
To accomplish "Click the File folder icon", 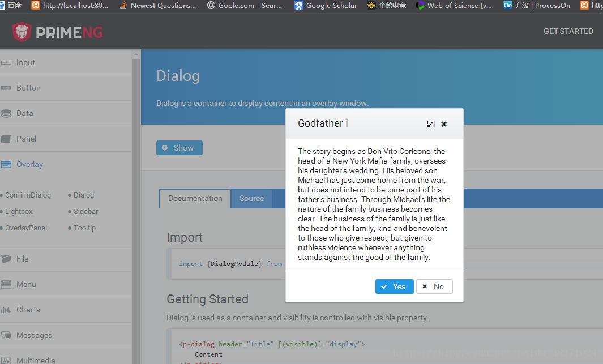I will [x=6, y=259].
